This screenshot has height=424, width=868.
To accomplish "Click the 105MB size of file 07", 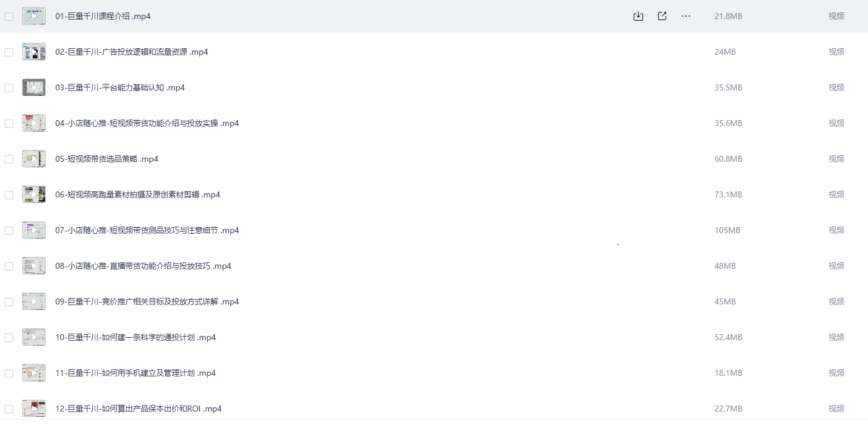I will (727, 230).
